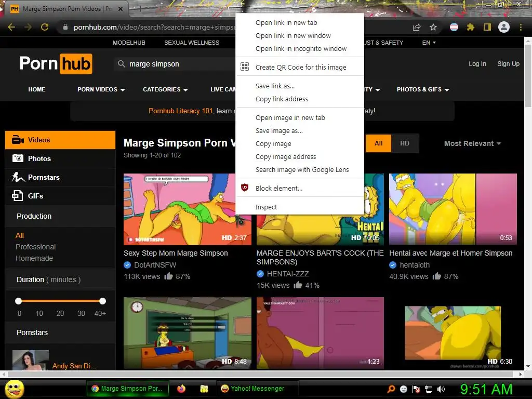Click the 9:51 AM taskbar clock

(486, 389)
